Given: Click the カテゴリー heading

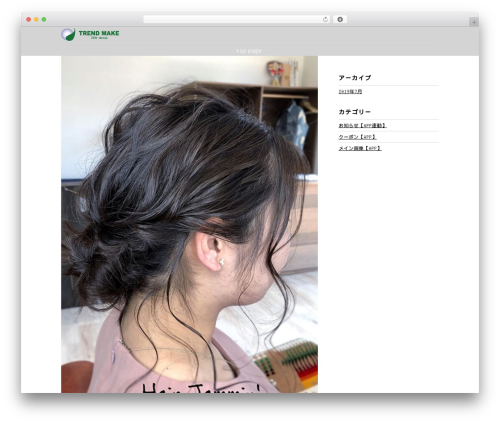Looking at the screenshot, I should click(355, 112).
